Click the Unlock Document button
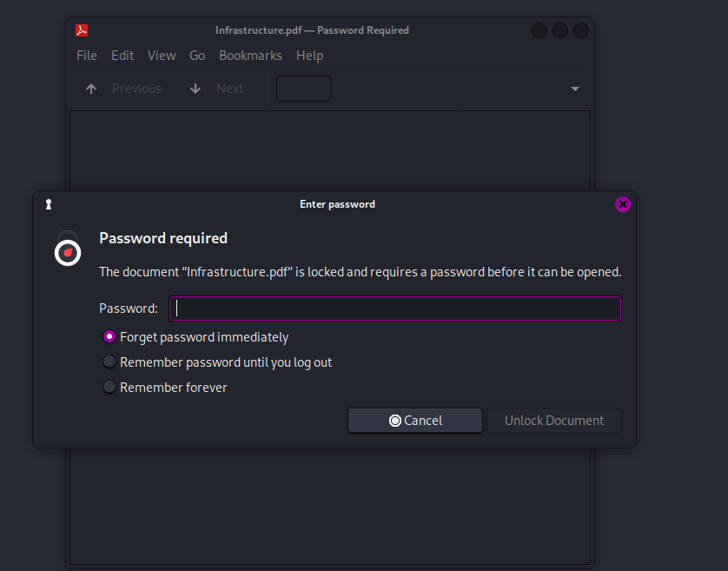The width and height of the screenshot is (728, 571). click(x=554, y=421)
